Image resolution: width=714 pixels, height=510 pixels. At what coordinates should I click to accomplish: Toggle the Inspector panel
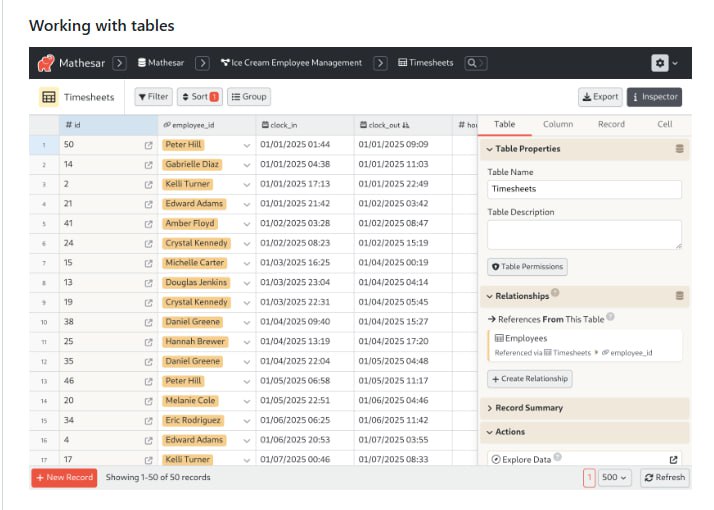654,97
